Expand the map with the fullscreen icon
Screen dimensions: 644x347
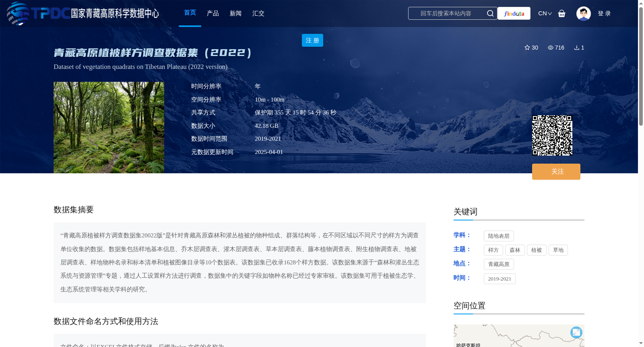coord(576,332)
